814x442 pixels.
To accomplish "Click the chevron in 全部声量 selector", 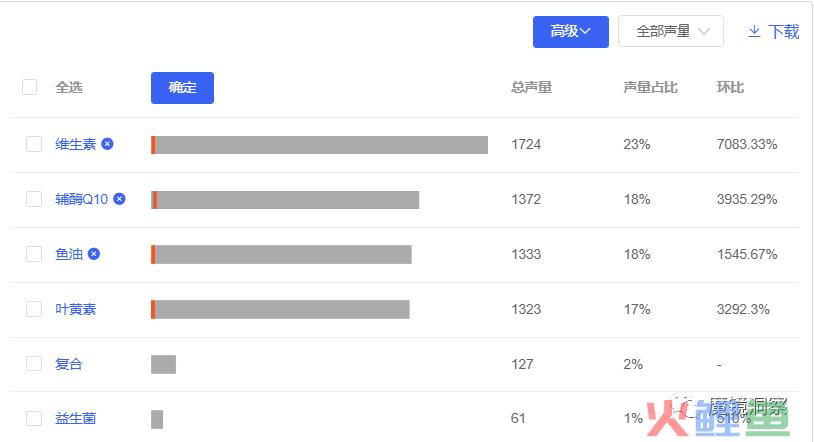I will [704, 32].
